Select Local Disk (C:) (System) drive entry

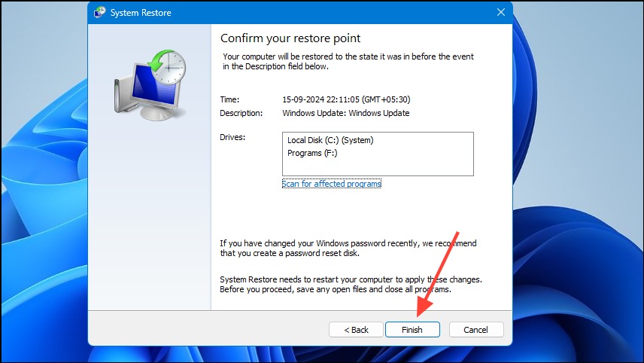pyautogui.click(x=330, y=140)
